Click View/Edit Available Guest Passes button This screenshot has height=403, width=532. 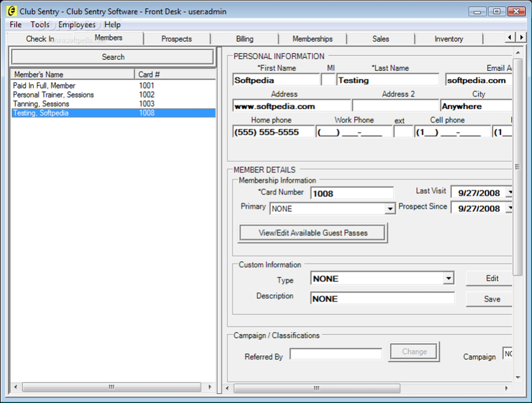pos(313,233)
